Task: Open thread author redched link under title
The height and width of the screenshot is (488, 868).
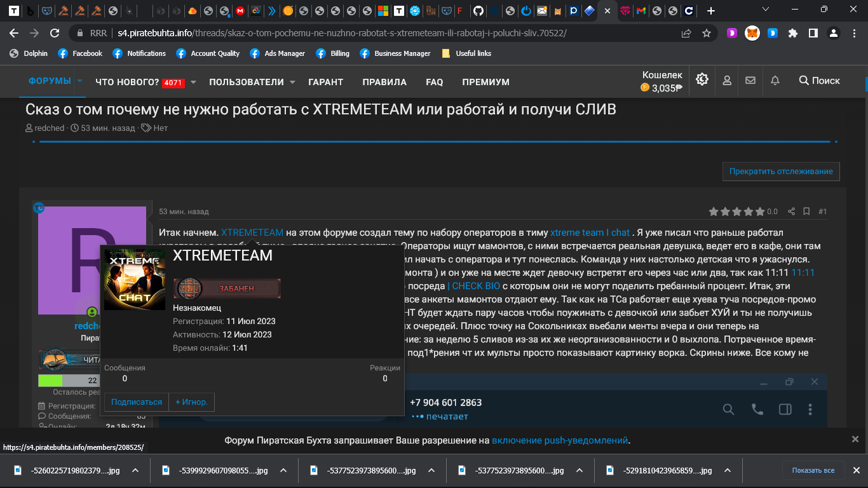Action: click(x=50, y=128)
